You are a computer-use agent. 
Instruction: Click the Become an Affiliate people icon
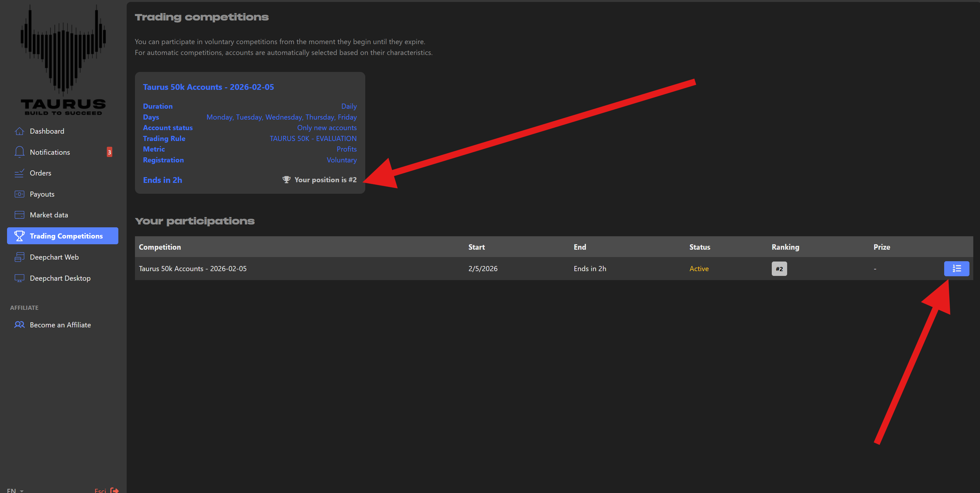(x=20, y=325)
